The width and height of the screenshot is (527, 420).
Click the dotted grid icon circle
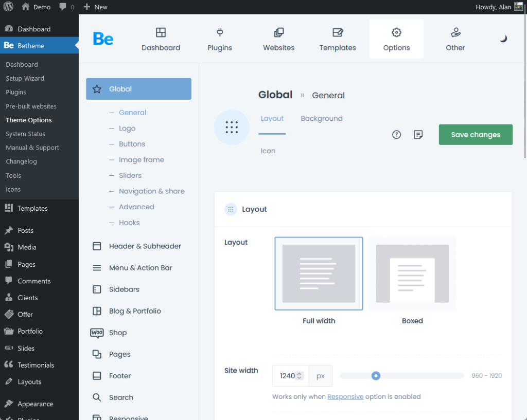pyautogui.click(x=232, y=127)
